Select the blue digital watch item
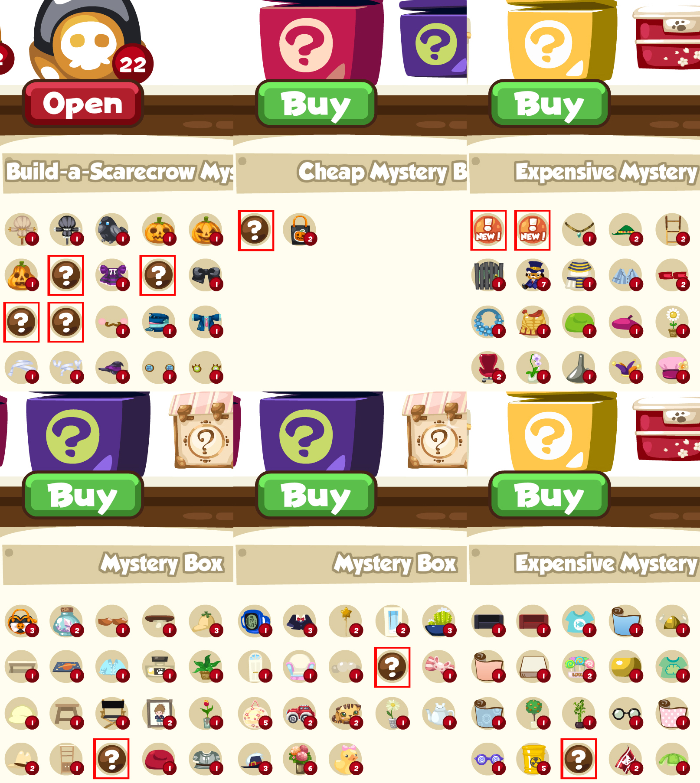Viewport: 700px width, 783px height. click(255, 621)
